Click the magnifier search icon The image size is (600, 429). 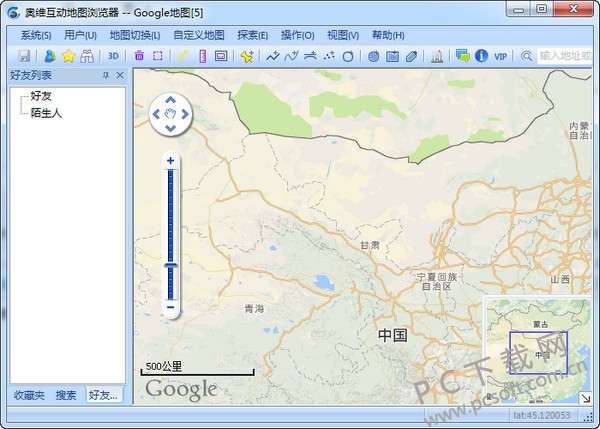click(x=527, y=56)
